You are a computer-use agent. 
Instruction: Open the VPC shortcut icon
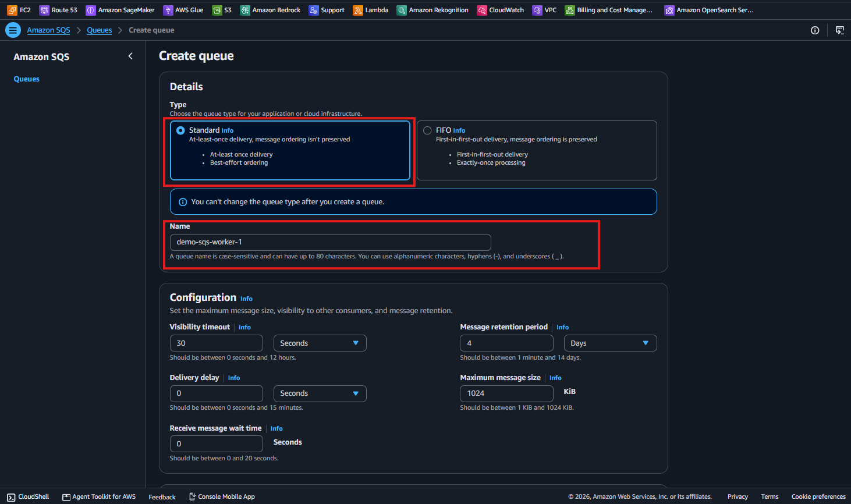pyautogui.click(x=537, y=10)
